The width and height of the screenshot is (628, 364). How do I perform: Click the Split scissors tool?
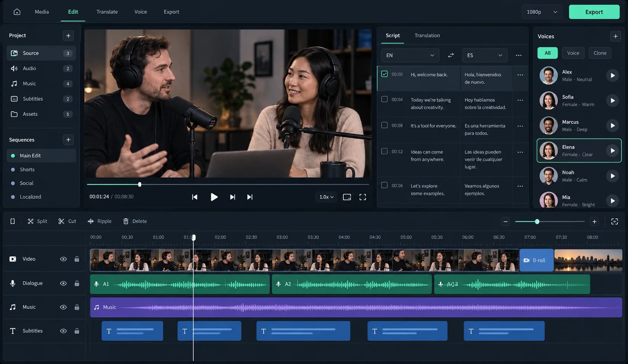point(37,221)
